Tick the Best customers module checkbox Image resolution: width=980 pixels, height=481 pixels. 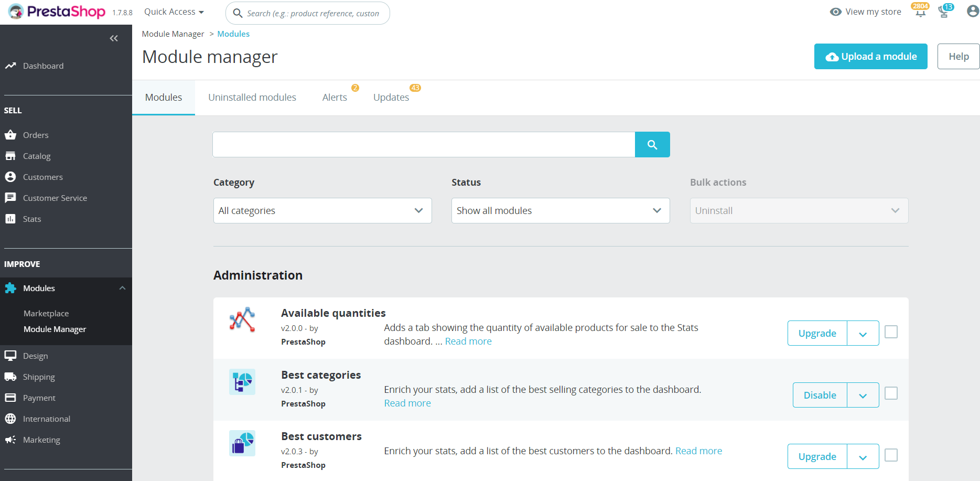tap(891, 455)
